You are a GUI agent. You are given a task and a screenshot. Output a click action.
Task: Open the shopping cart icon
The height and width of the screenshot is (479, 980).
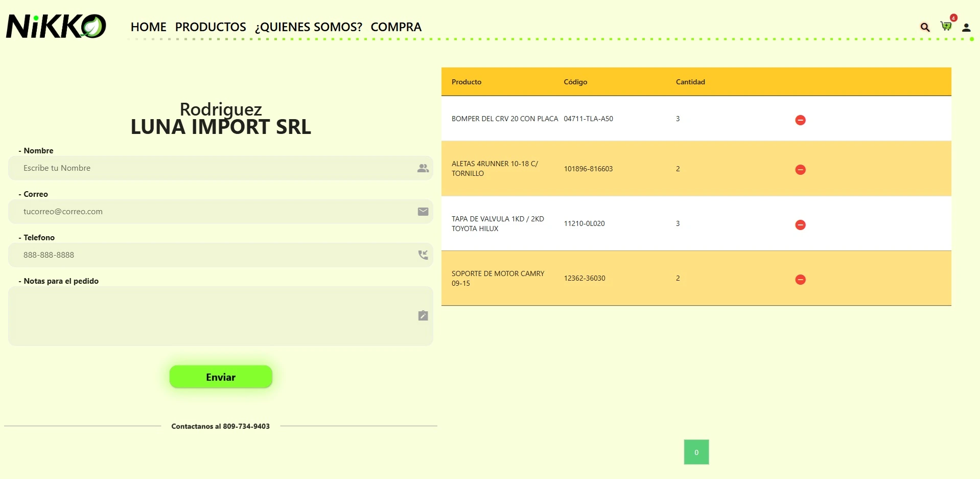pos(946,26)
